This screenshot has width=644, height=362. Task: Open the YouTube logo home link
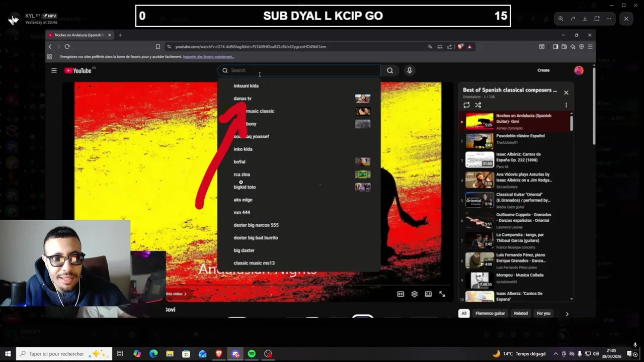78,70
